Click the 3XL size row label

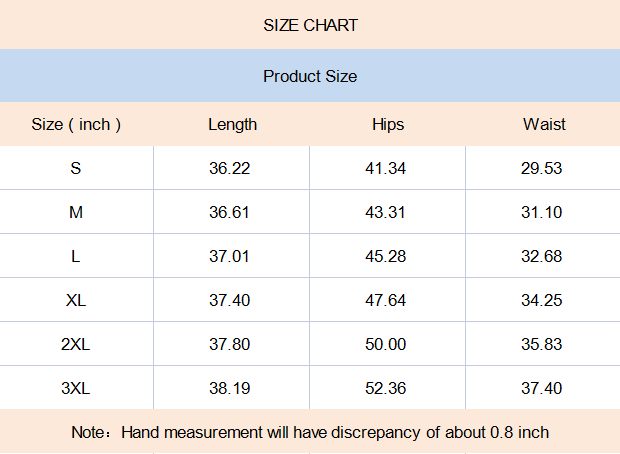tap(76, 388)
